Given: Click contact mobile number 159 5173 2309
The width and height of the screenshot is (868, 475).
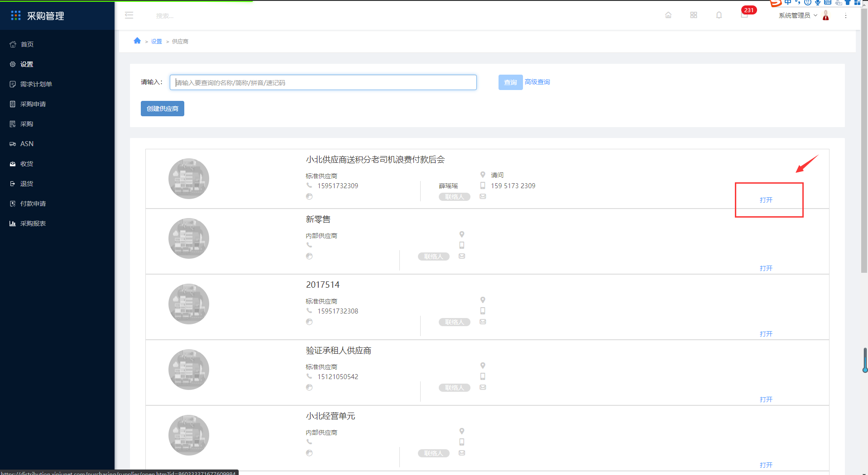Looking at the screenshot, I should coord(513,186).
